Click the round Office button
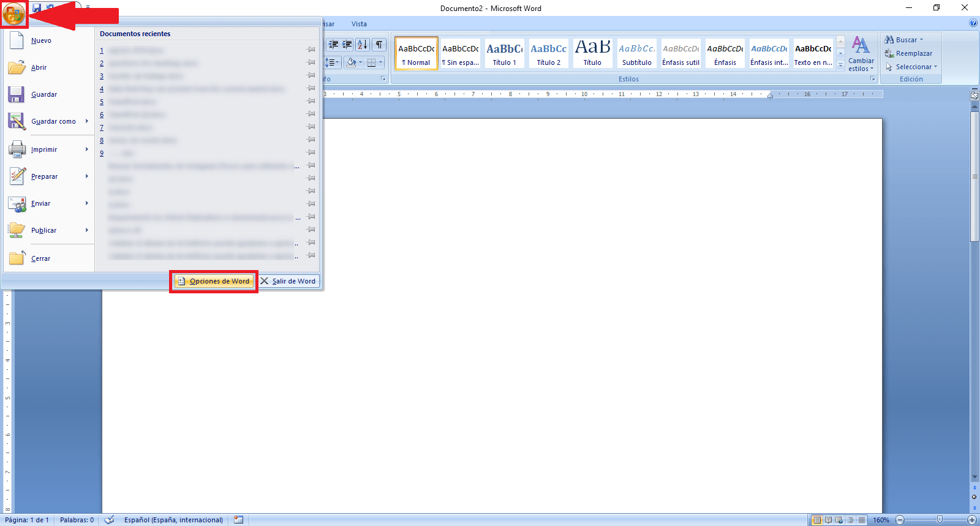The width and height of the screenshot is (980, 526). coord(13,13)
